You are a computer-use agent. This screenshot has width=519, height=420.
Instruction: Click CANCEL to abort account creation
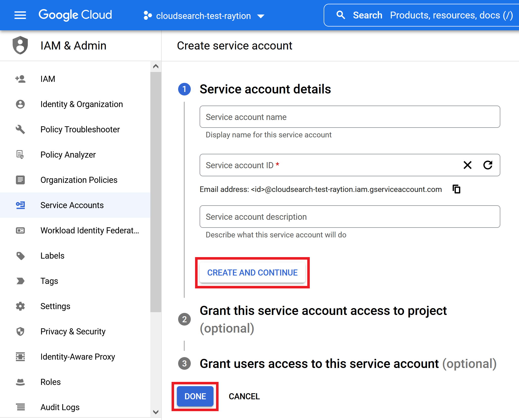tap(244, 396)
